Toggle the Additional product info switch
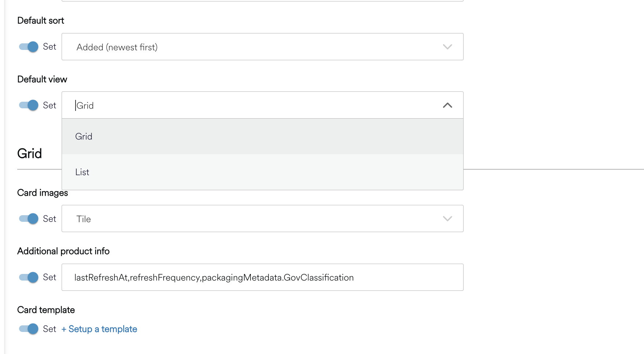The width and height of the screenshot is (644, 354). (29, 277)
